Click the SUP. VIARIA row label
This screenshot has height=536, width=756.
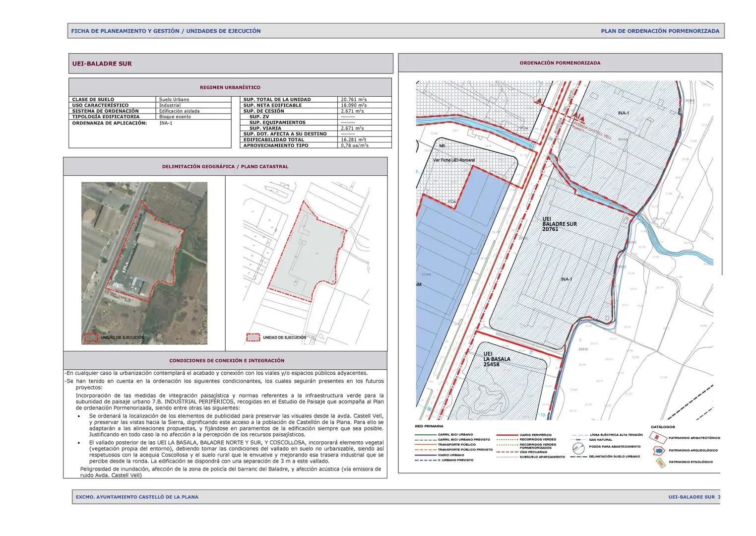point(265,129)
